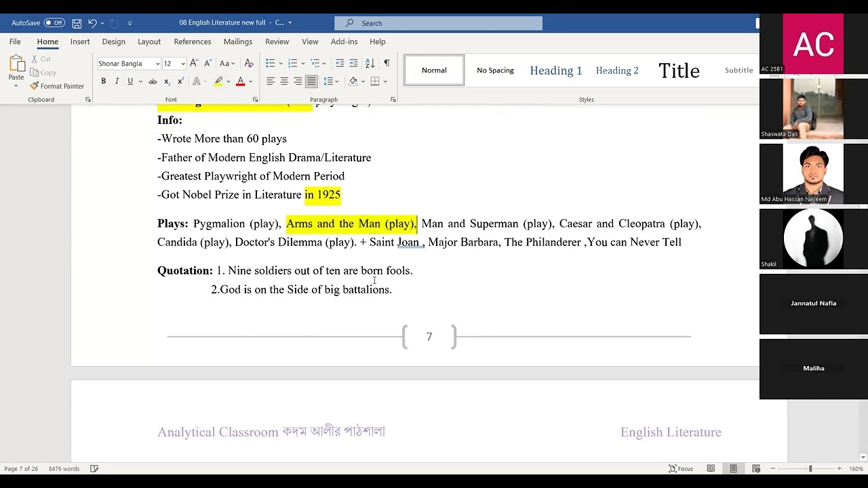Viewport: 868px width, 488px height.
Task: Apply subscript formatting
Action: 167,81
